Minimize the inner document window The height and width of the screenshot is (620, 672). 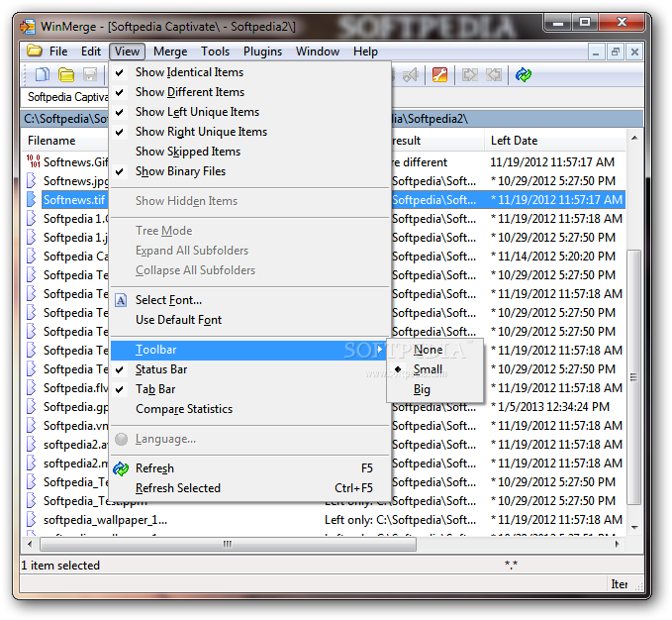[596, 52]
